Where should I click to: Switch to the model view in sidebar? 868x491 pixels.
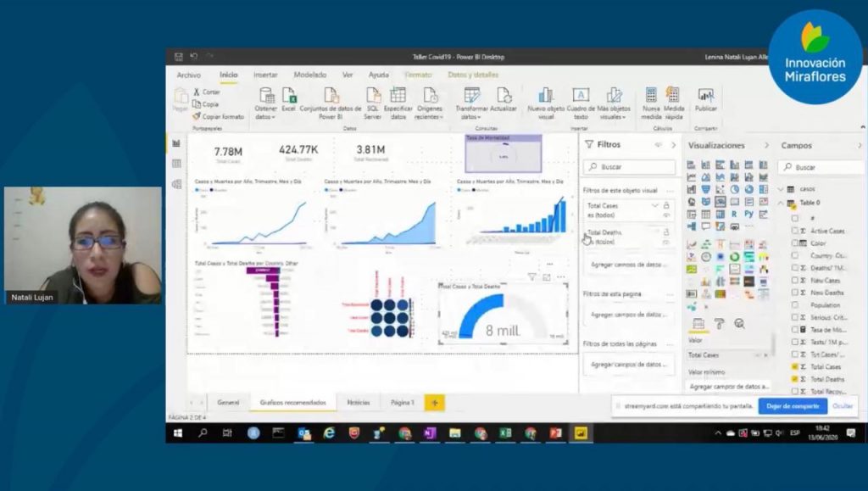pyautogui.click(x=176, y=184)
